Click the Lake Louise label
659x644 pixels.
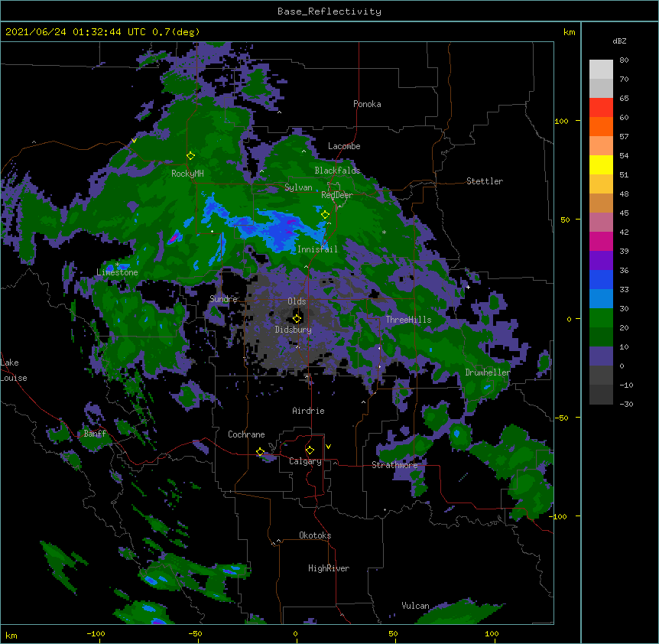click(14, 370)
